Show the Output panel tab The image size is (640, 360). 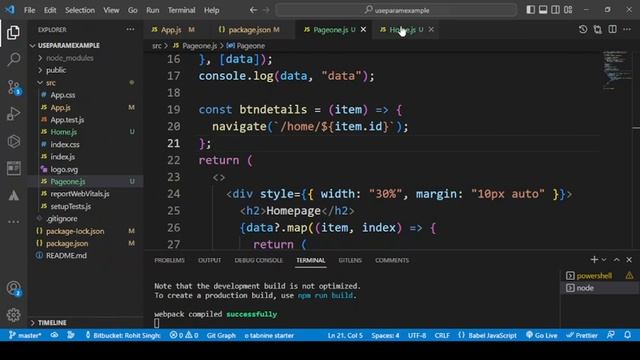pyautogui.click(x=209, y=260)
